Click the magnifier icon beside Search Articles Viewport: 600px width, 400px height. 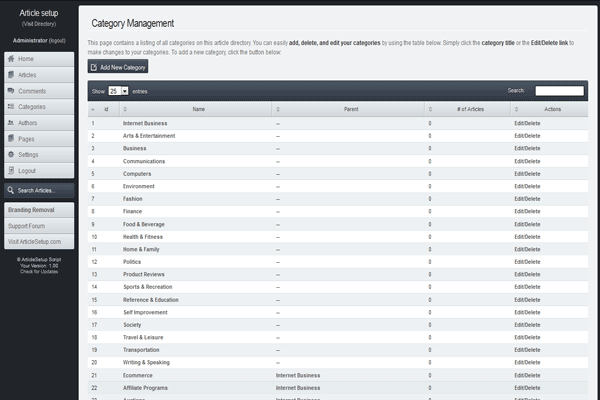click(11, 190)
